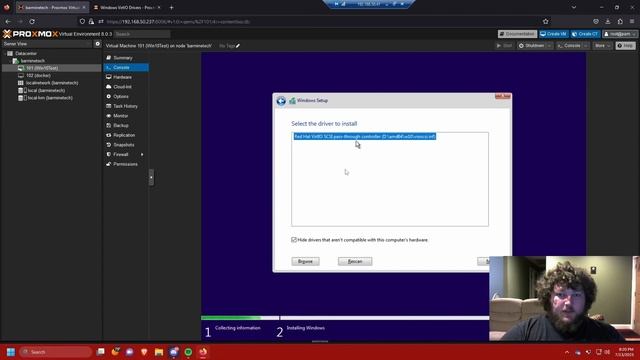Open the Monitor menu item
Image resolution: width=640 pixels, height=360 pixels.
[126, 116]
